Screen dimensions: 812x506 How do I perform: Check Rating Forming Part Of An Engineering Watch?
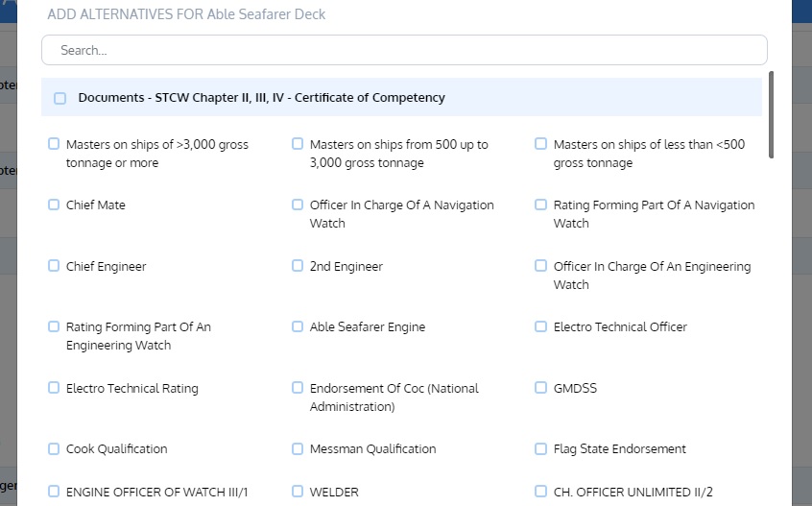pyautogui.click(x=54, y=326)
